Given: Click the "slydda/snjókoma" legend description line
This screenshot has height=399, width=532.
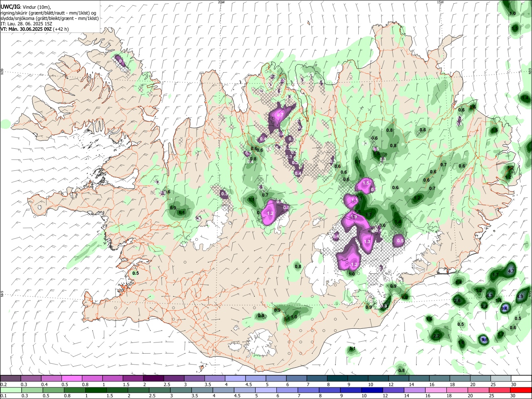Looking at the screenshot, I should pos(49,18).
